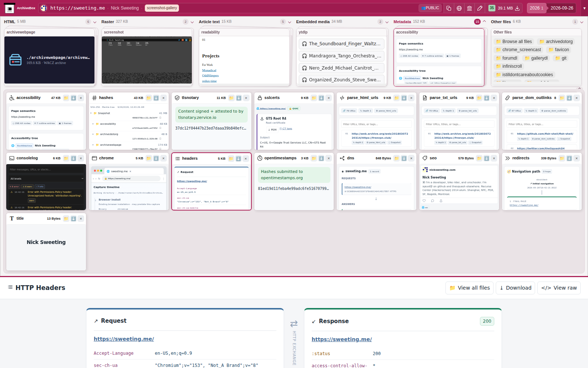Click the tlsnotary shield icon
588x368 pixels.
tap(177, 98)
